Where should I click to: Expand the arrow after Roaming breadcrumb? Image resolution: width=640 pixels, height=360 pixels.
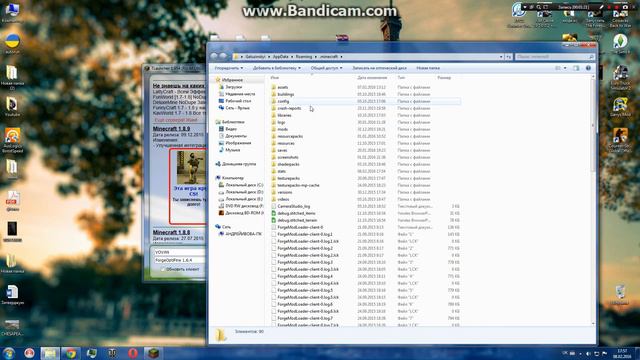click(x=316, y=57)
